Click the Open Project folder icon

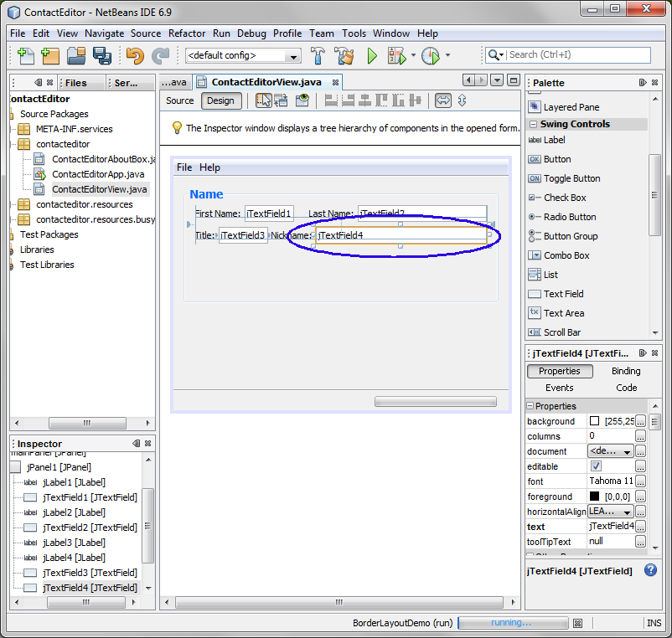tap(76, 55)
